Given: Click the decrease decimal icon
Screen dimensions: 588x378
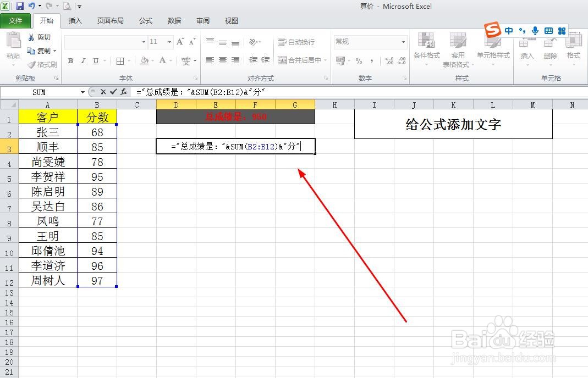Looking at the screenshot, I should [402, 60].
